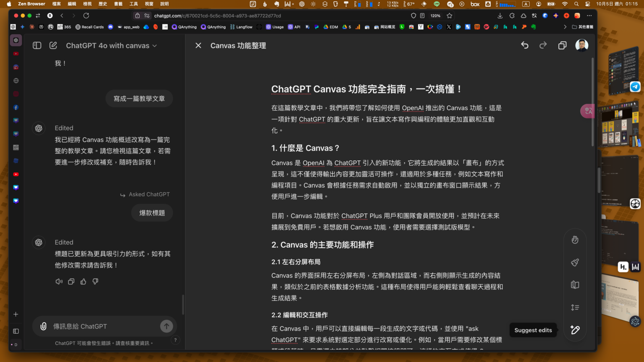Start a new chat with compose icon
This screenshot has width=644, height=362.
(53, 45)
